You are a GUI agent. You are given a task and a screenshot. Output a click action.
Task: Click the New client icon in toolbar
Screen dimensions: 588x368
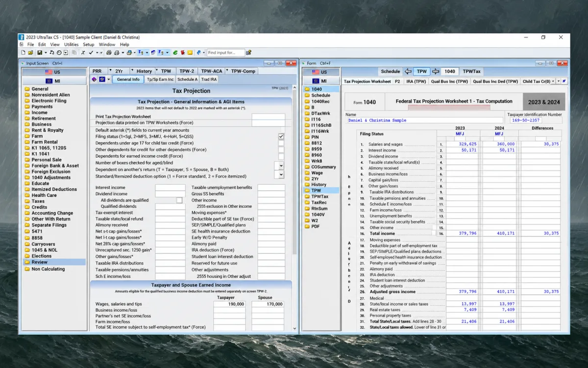click(23, 52)
